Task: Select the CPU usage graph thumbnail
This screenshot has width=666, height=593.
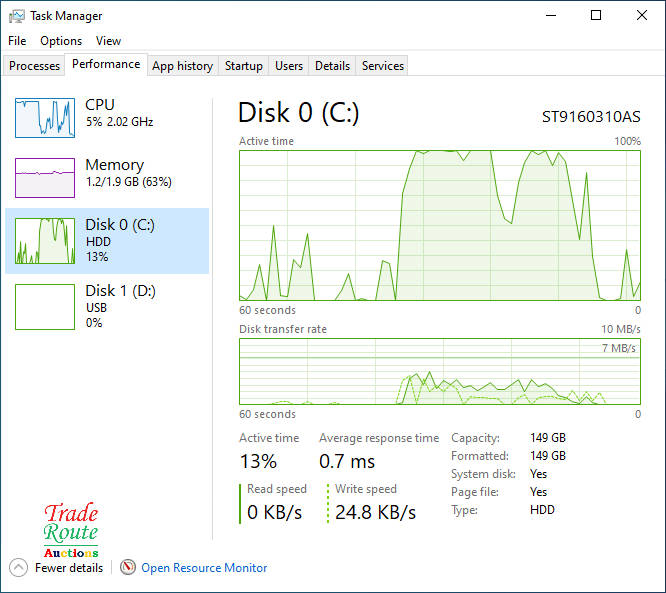Action: click(x=45, y=118)
